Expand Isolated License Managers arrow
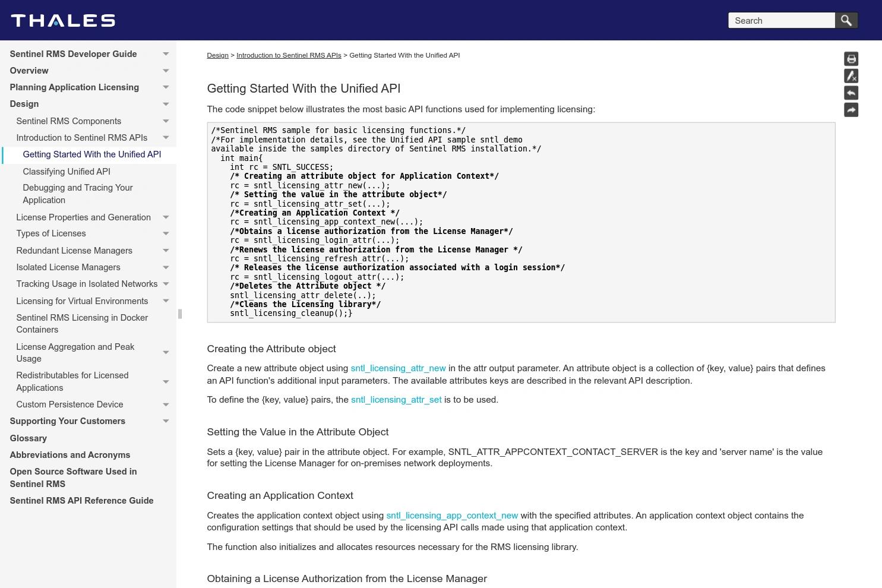 166,268
